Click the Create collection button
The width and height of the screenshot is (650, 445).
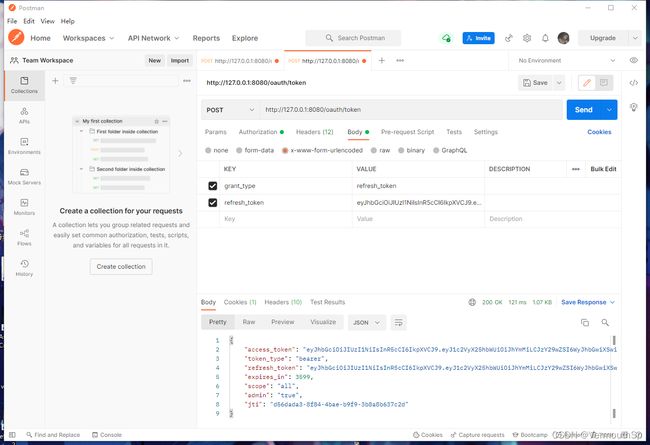pyautogui.click(x=121, y=266)
